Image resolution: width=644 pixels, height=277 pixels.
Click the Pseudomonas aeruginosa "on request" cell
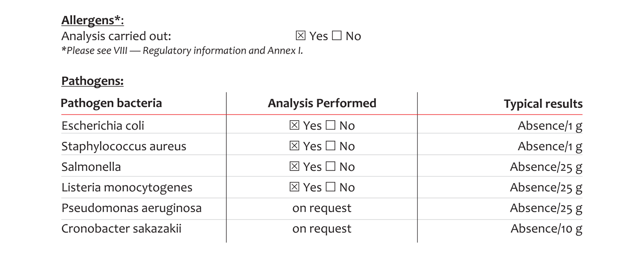322,208
